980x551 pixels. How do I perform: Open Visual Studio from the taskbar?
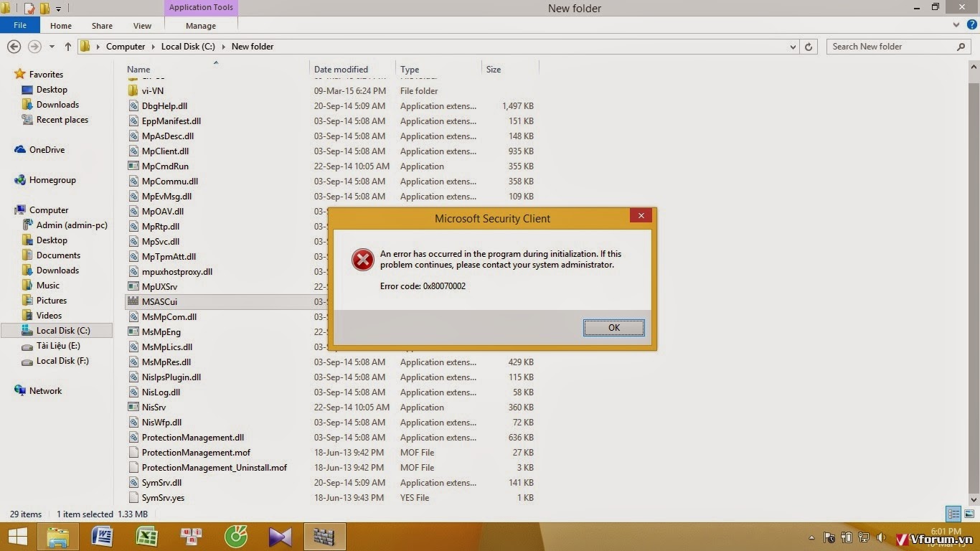click(281, 537)
